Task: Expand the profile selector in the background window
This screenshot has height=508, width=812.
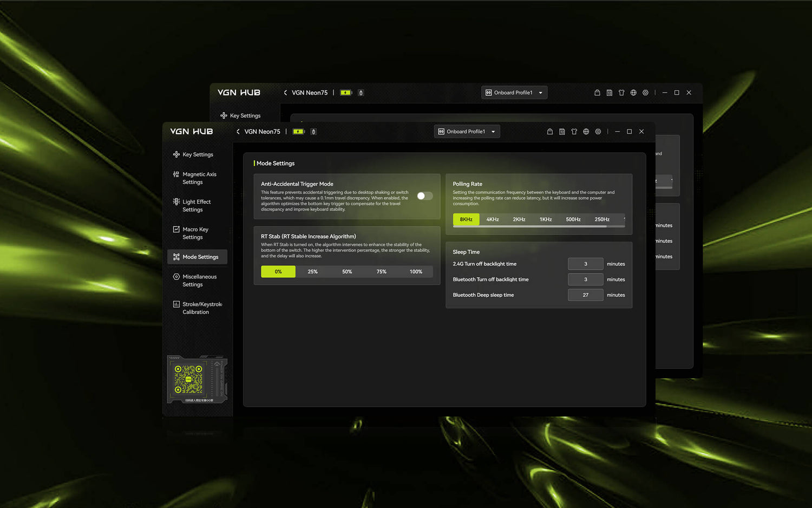Action: [514, 92]
